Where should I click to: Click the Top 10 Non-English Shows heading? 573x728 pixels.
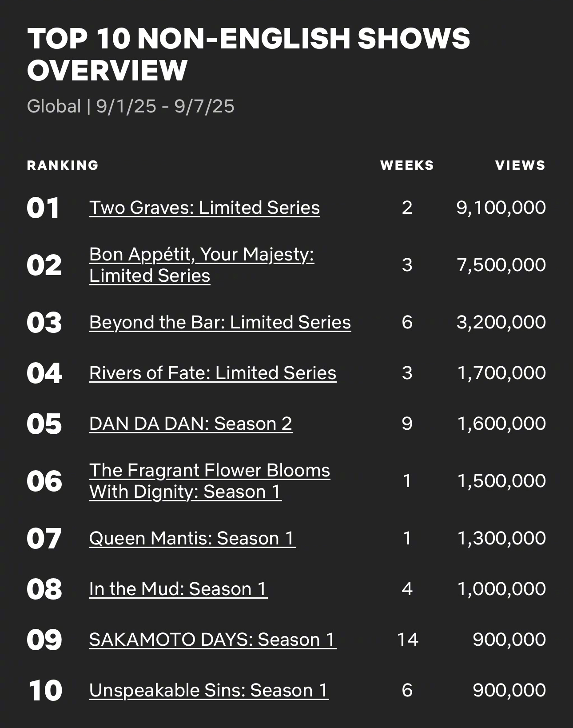249,54
